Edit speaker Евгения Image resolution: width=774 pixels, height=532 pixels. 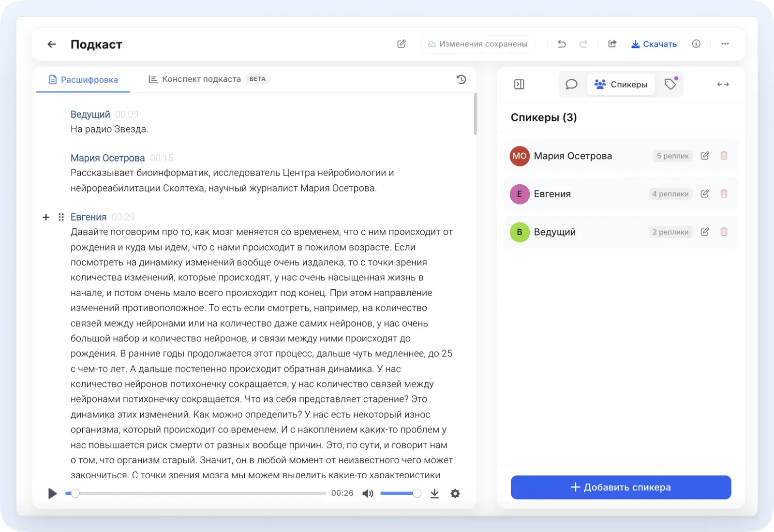pyautogui.click(x=705, y=193)
